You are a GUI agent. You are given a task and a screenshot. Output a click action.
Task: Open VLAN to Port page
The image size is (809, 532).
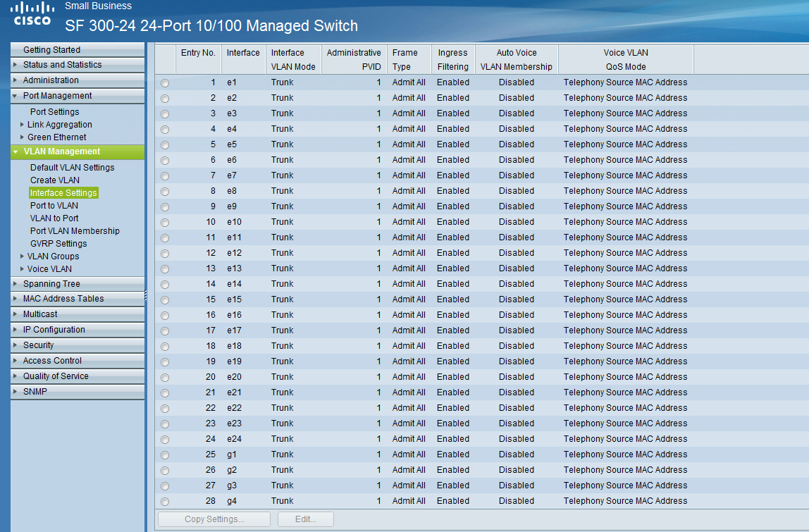(x=54, y=218)
